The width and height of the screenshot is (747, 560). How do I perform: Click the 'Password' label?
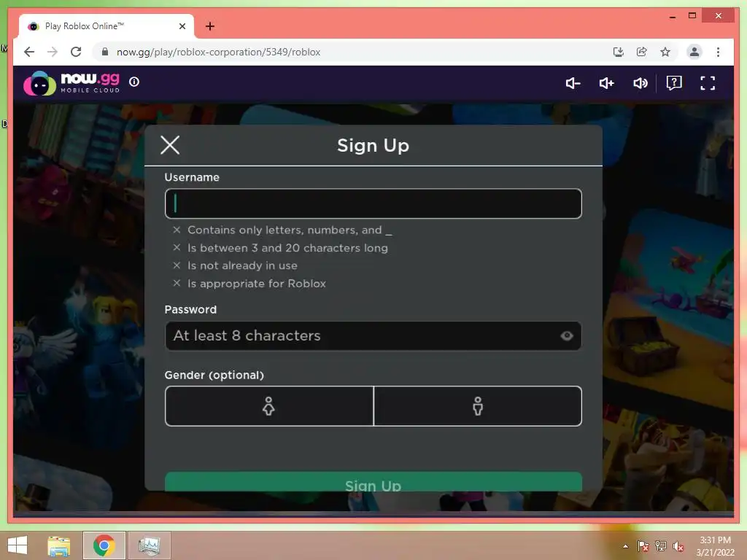(x=190, y=309)
